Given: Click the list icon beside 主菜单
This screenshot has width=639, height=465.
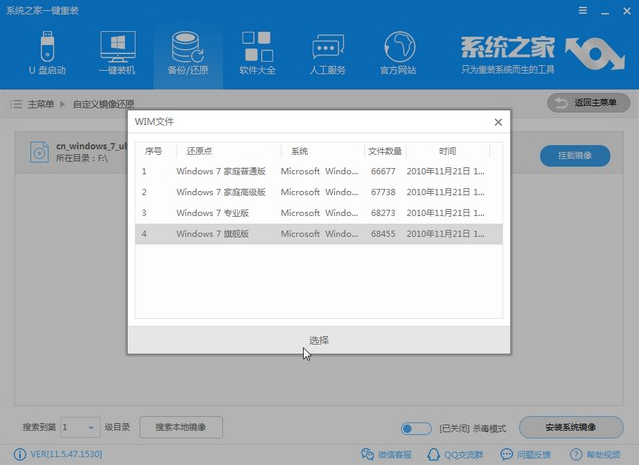Looking at the screenshot, I should [16, 104].
